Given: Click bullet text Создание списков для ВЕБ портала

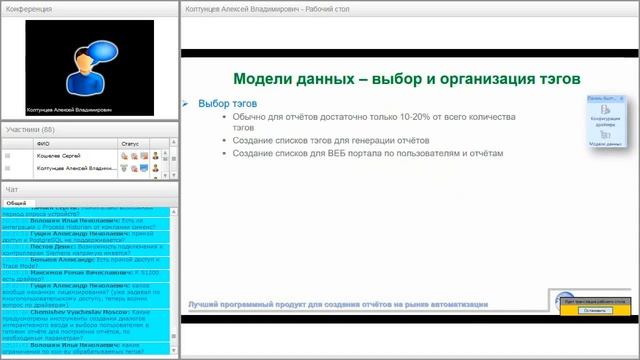Looking at the screenshot, I should (x=368, y=153).
